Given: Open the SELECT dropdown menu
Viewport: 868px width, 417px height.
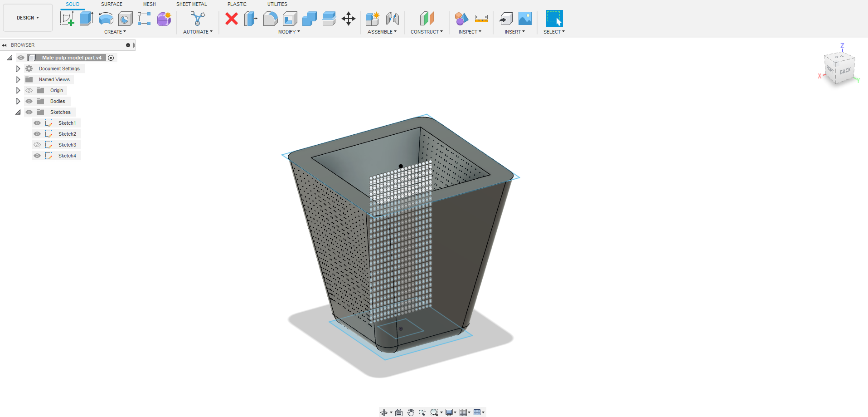Looking at the screenshot, I should (554, 32).
